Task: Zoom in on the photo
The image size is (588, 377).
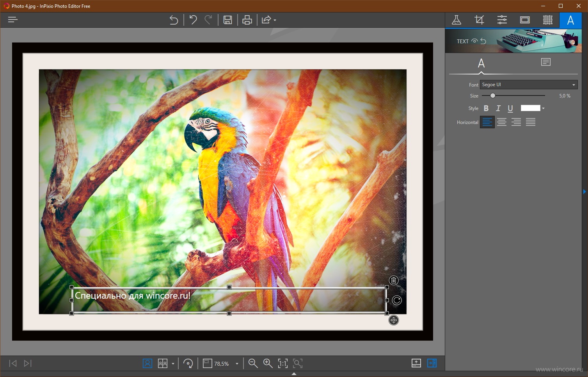Action: point(268,363)
